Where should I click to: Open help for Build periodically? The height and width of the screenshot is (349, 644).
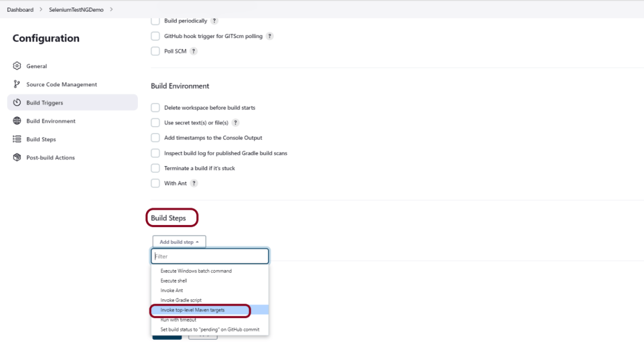[214, 21]
